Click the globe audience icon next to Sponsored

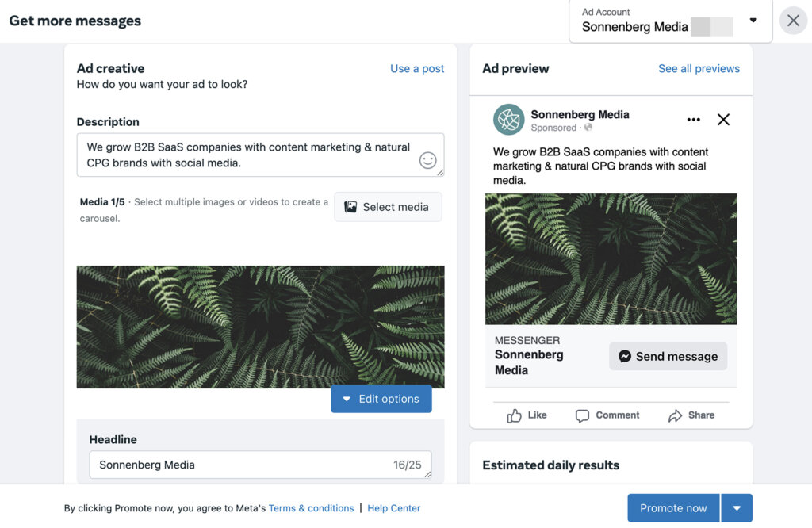tap(589, 127)
